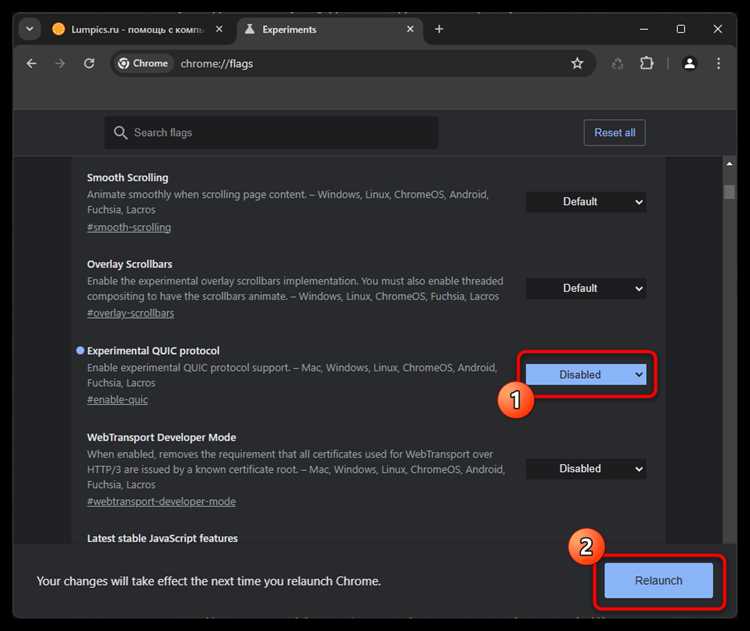
Task: Open the #smooth-scrolling link
Action: [129, 227]
